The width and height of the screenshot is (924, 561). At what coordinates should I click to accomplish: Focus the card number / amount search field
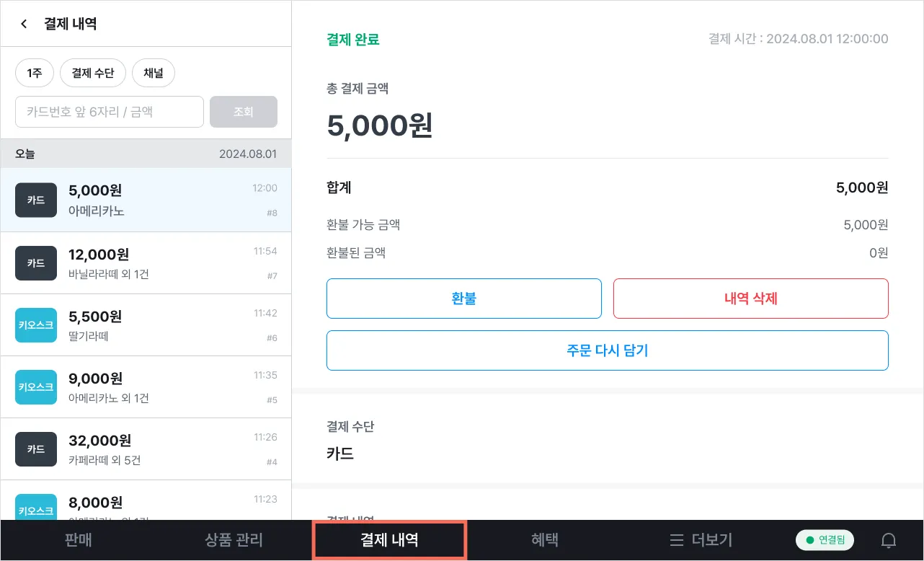pos(110,112)
